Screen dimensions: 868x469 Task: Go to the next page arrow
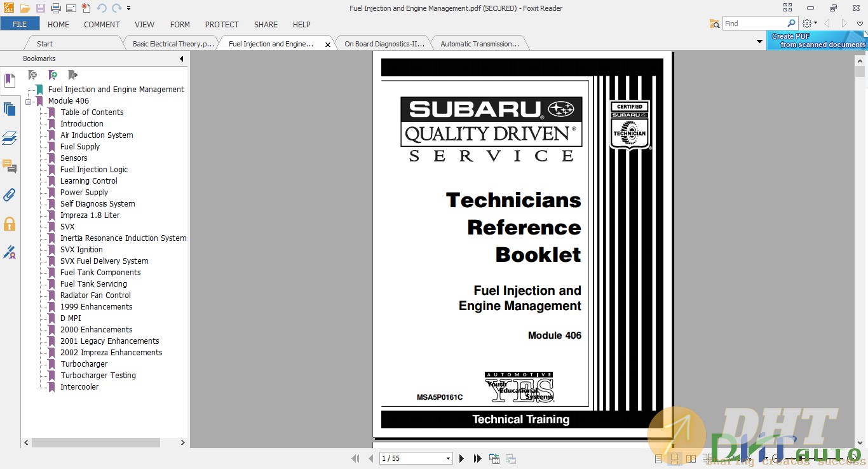click(462, 458)
